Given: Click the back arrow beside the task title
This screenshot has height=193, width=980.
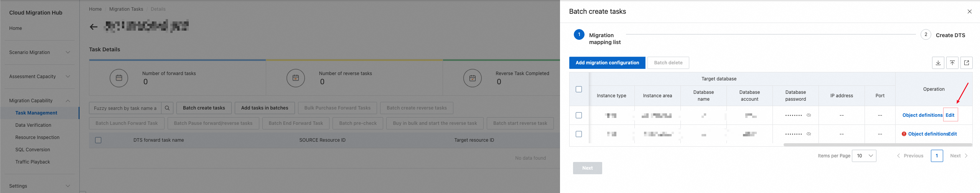Looking at the screenshot, I should (x=94, y=27).
